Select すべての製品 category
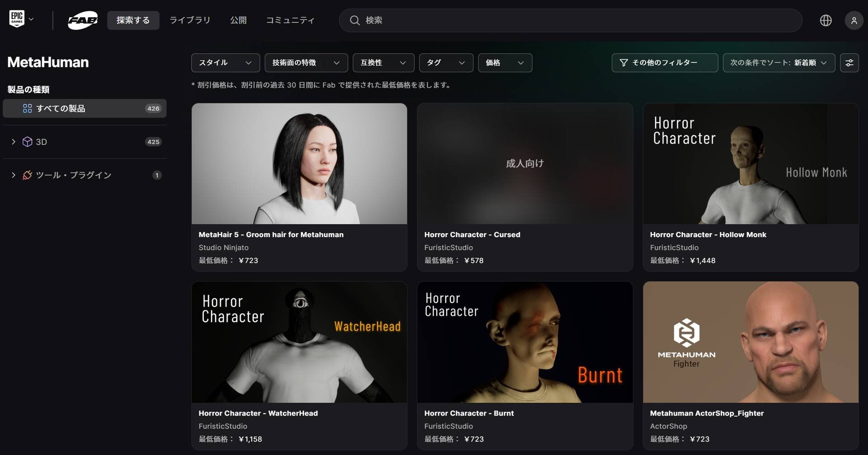The image size is (868, 455). (x=85, y=108)
